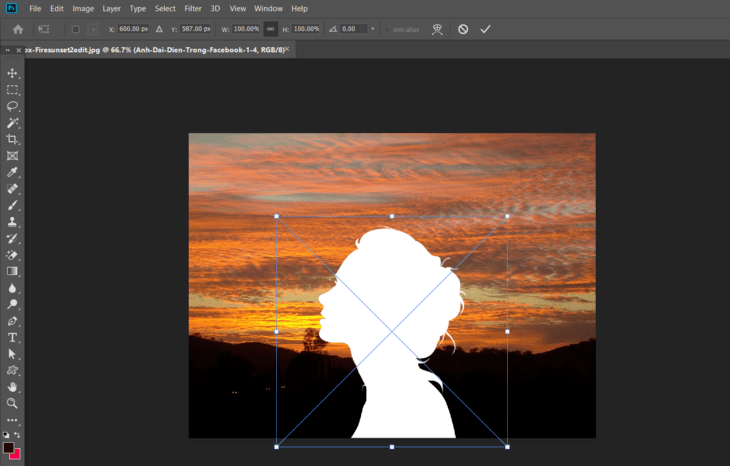Select the Firesunset2edit.jpg document tab
Image resolution: width=730 pixels, height=466 pixels.
tap(155, 50)
